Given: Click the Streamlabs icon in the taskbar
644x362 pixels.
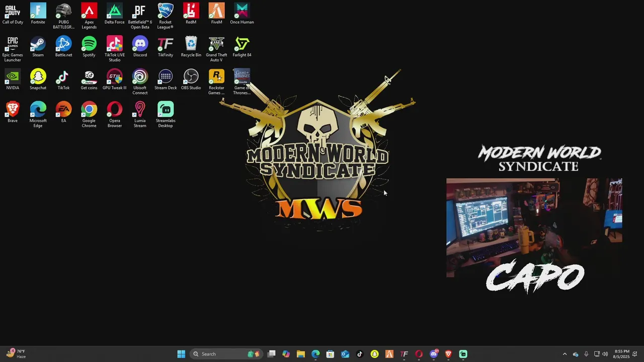Looking at the screenshot, I should tap(463, 354).
